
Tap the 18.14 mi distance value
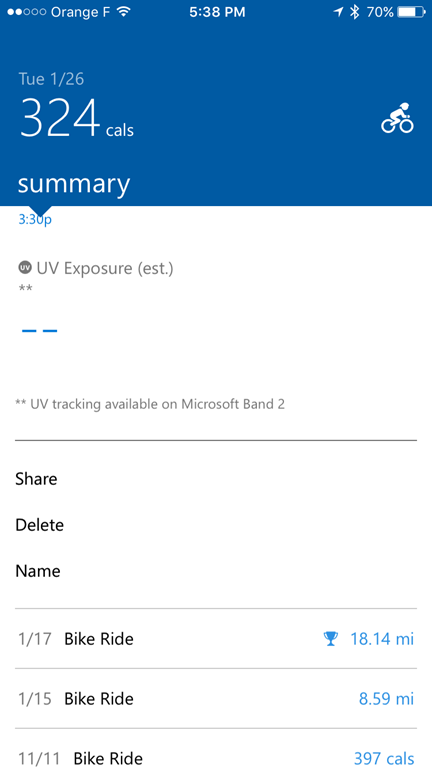pyautogui.click(x=382, y=639)
